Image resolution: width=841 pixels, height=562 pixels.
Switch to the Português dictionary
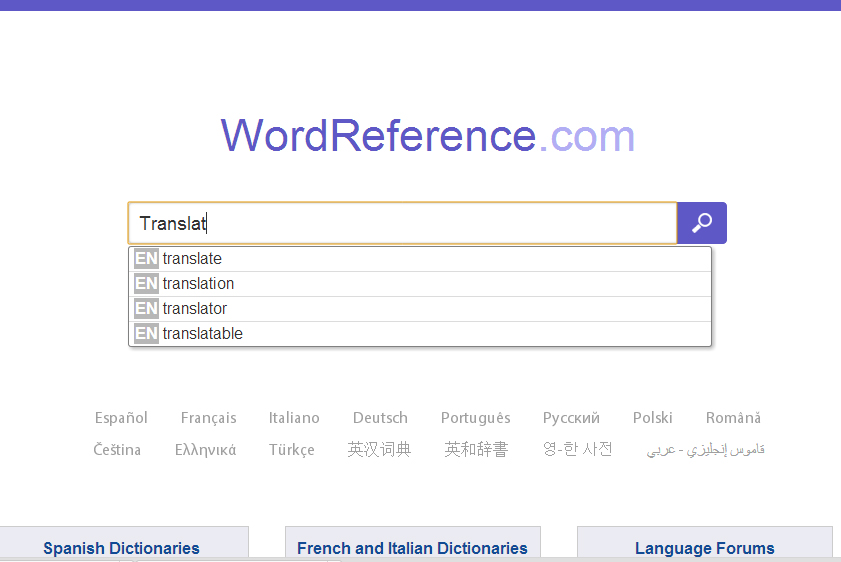coord(475,418)
